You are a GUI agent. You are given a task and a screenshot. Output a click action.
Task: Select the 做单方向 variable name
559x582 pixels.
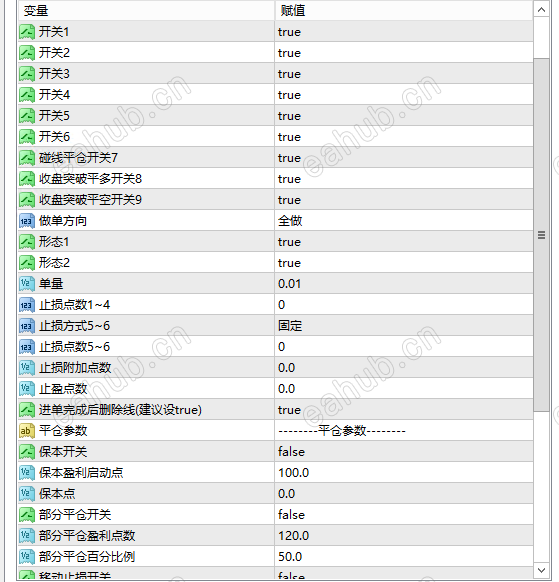(63, 221)
